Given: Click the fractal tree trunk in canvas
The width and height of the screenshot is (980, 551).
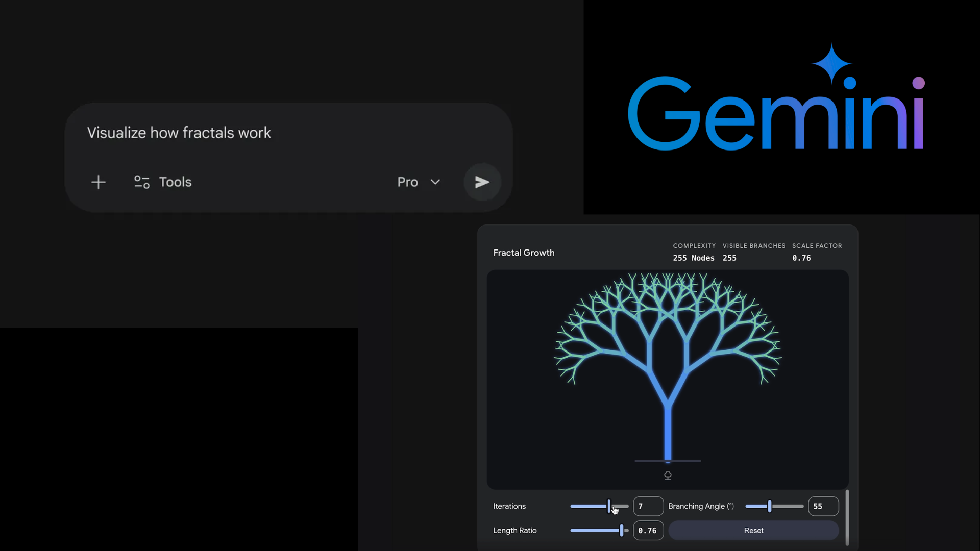Looking at the screenshot, I should coord(668,434).
